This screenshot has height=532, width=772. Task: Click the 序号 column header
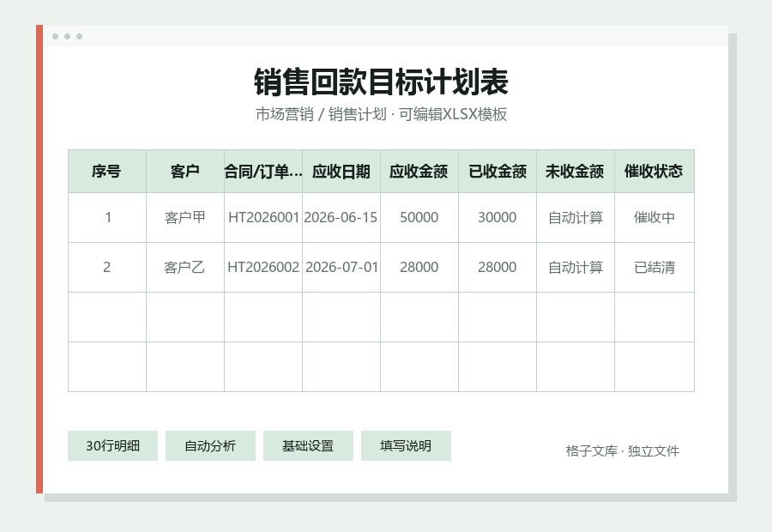coord(107,172)
